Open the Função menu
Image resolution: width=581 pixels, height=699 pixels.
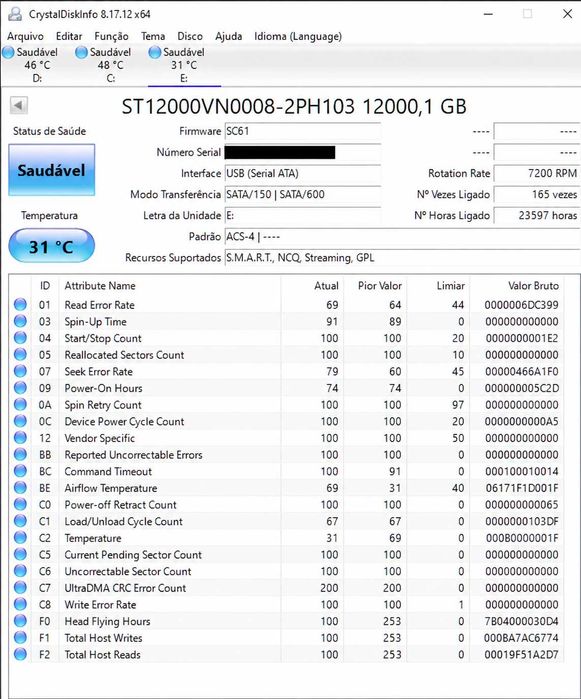[x=111, y=36]
